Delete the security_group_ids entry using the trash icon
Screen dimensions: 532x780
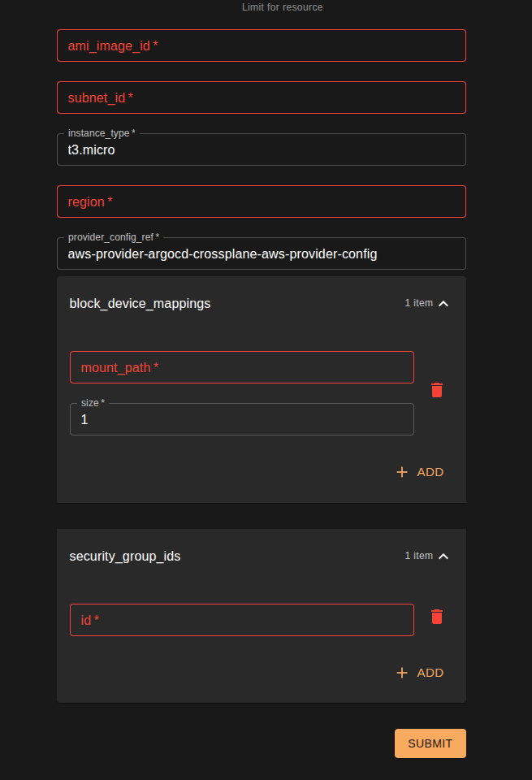coord(437,617)
